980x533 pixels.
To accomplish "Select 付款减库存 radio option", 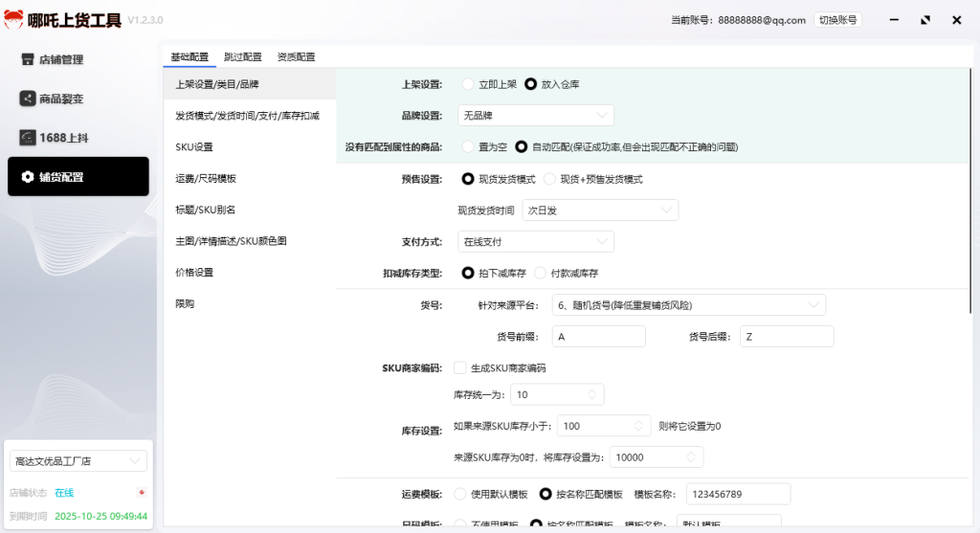I will pos(541,273).
